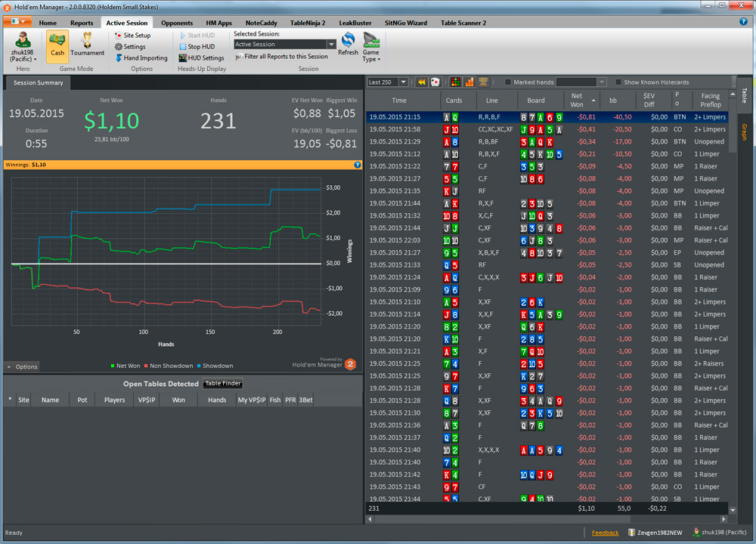The width and height of the screenshot is (756, 544).
Task: Open the zhuk198 (Pacific) Hero dropdown
Action: (23, 46)
